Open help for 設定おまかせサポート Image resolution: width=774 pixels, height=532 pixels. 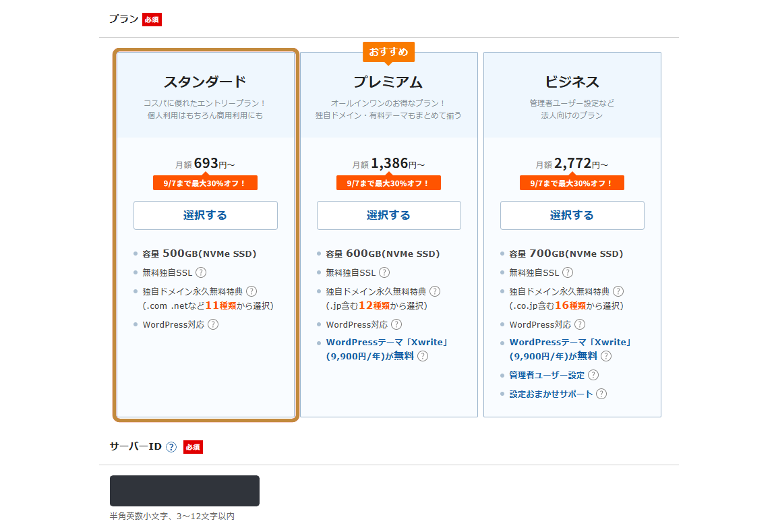pos(601,394)
